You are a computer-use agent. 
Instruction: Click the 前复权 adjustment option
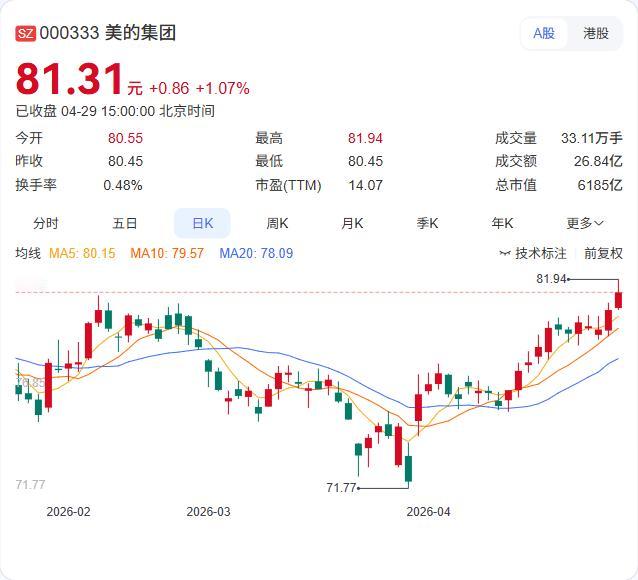pyautogui.click(x=603, y=253)
